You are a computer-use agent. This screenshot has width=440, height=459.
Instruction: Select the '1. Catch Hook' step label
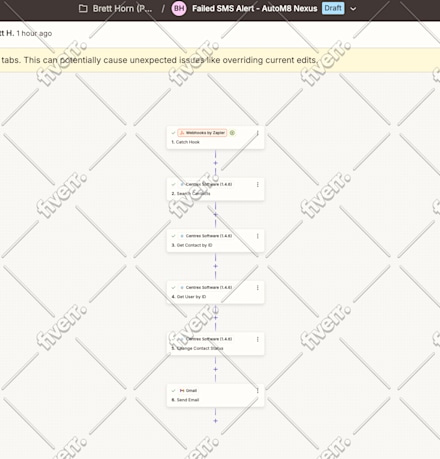[186, 142]
